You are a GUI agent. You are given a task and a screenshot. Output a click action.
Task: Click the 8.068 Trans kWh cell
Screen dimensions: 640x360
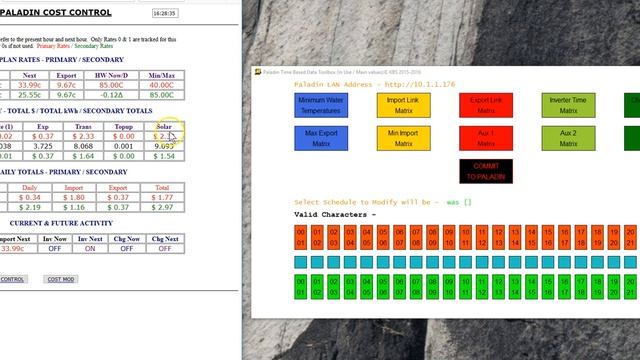(x=83, y=146)
